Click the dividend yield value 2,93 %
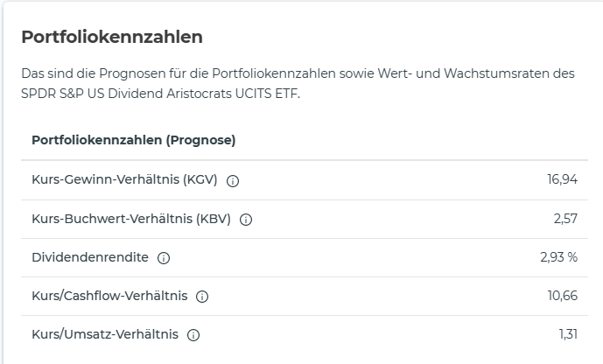The image size is (603, 364). 558,257
